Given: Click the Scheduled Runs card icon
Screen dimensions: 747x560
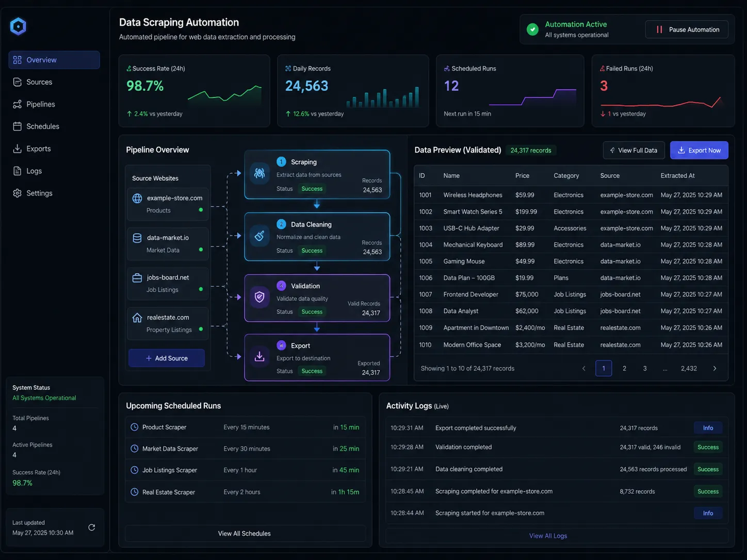Looking at the screenshot, I should (x=447, y=69).
